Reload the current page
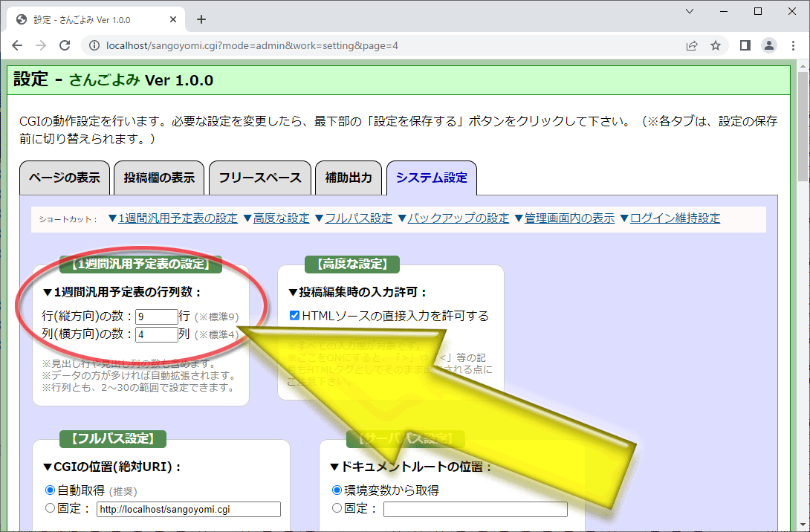Viewport: 810px width, 532px height. click(x=65, y=45)
